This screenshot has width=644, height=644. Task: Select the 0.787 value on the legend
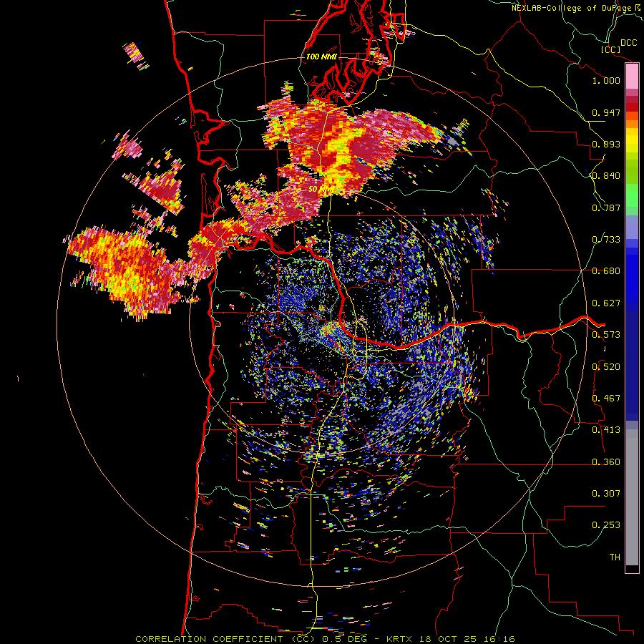(606, 208)
